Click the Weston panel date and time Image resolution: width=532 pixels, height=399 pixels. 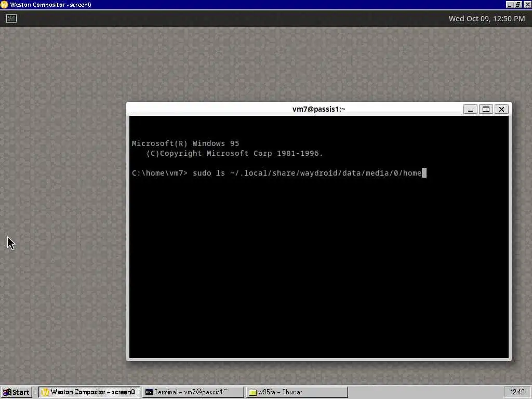[x=486, y=19]
